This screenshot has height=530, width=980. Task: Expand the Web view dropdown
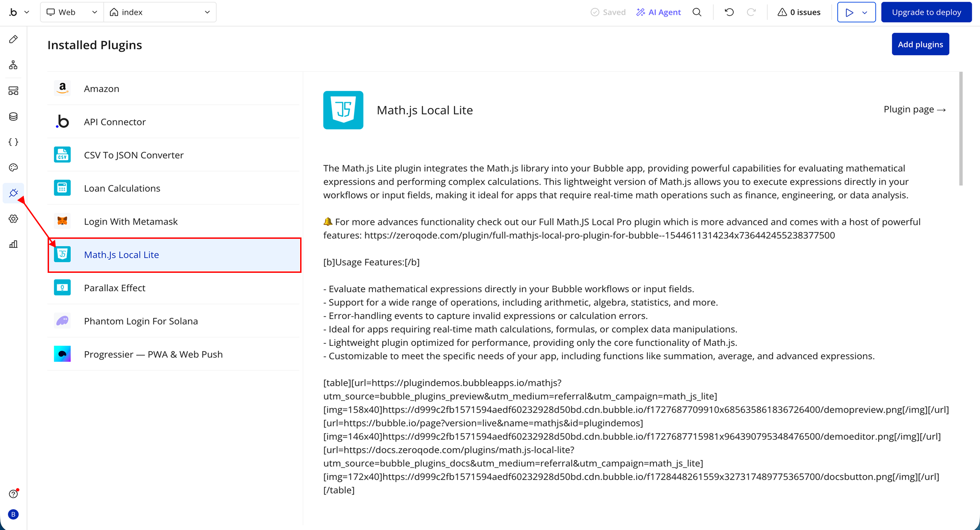72,12
